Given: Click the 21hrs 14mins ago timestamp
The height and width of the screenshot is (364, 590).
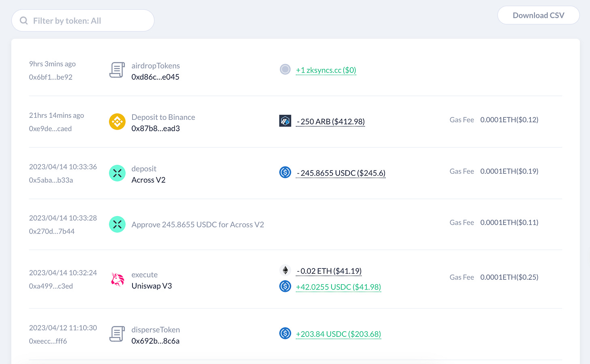Looking at the screenshot, I should tap(57, 115).
